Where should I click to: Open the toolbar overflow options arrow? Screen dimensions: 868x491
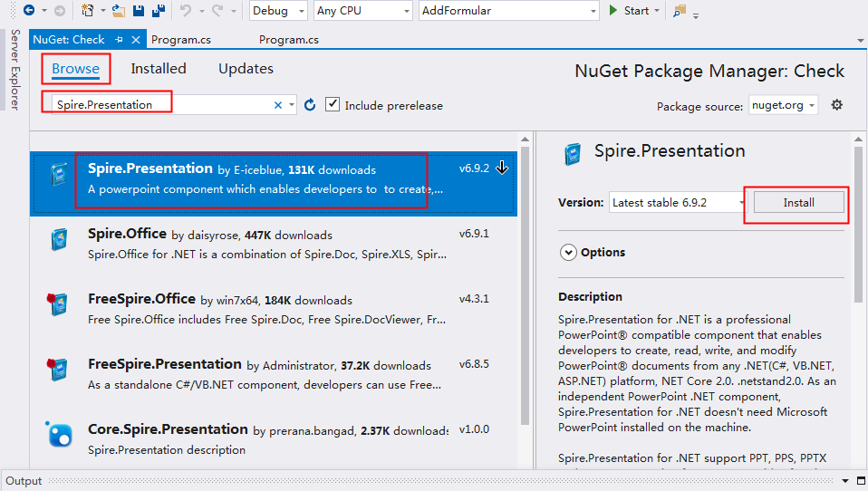(696, 14)
